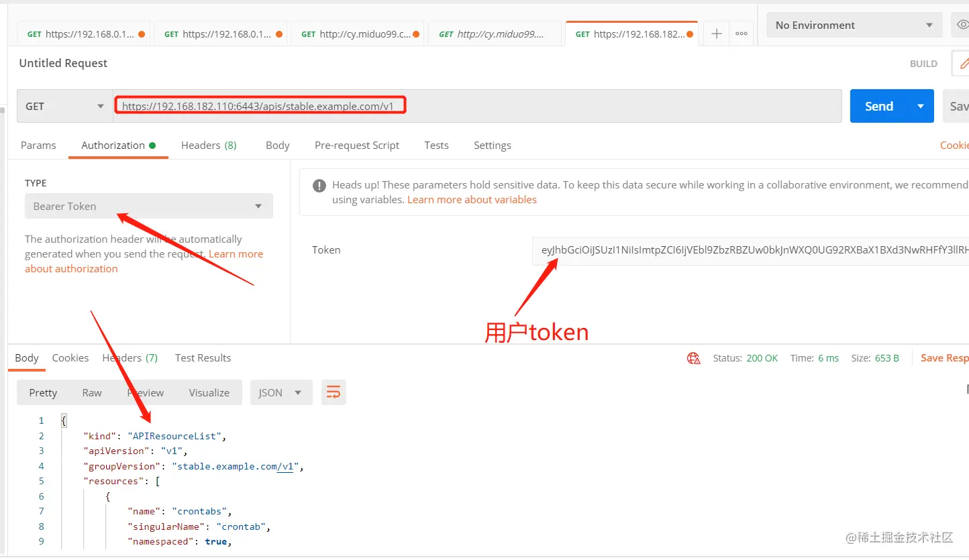Click the Size 653 B value
Screen dimensions: 969x560
pos(887,358)
